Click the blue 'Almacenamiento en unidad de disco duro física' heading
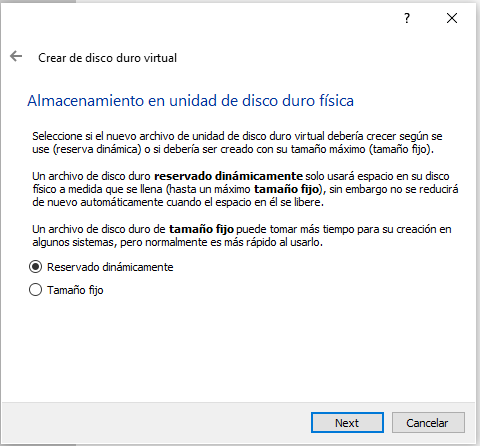The width and height of the screenshot is (480, 446). (x=190, y=101)
